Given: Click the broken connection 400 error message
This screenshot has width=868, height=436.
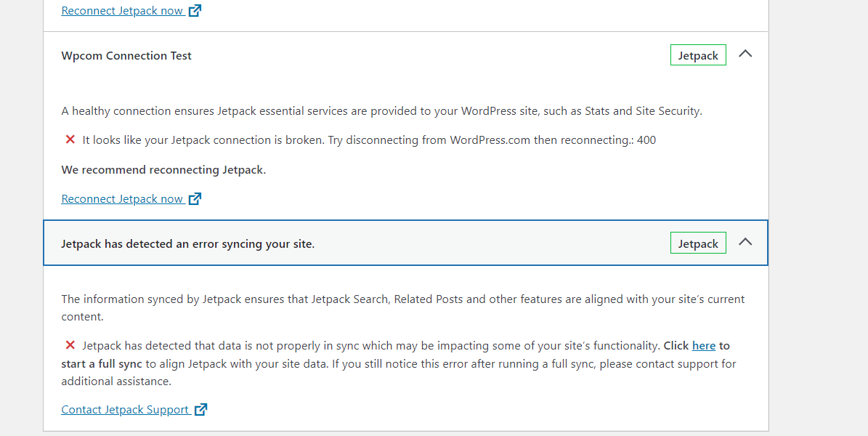Looking at the screenshot, I should (x=369, y=140).
